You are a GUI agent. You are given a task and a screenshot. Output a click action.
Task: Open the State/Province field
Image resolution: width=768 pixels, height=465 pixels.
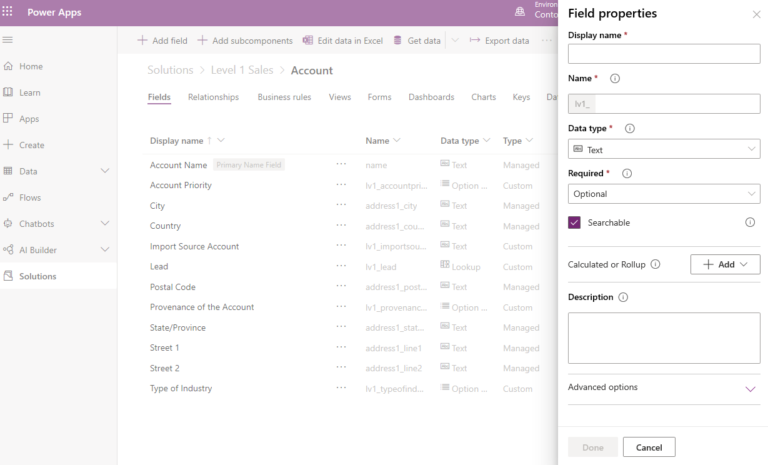pyautogui.click(x=178, y=328)
